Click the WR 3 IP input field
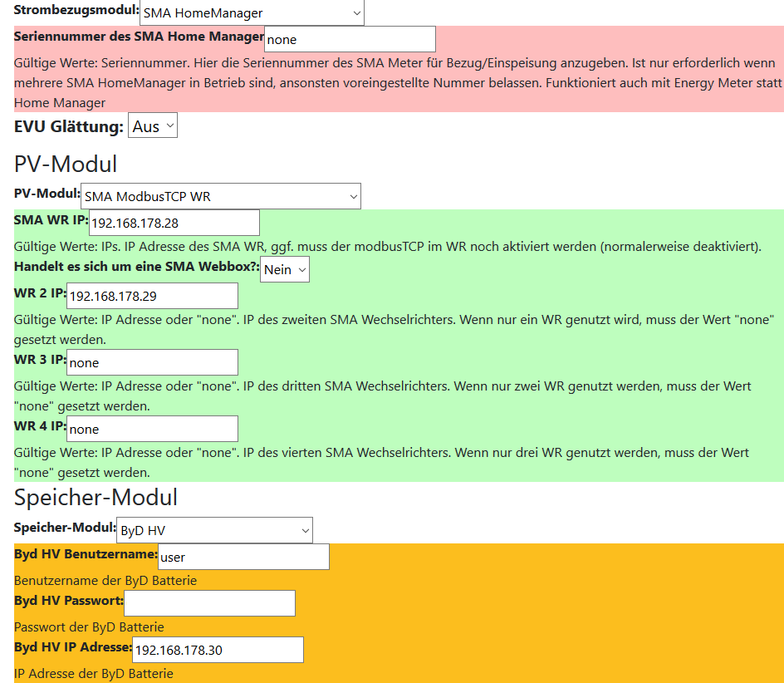Screen dimensions: 784x683 pos(152,362)
